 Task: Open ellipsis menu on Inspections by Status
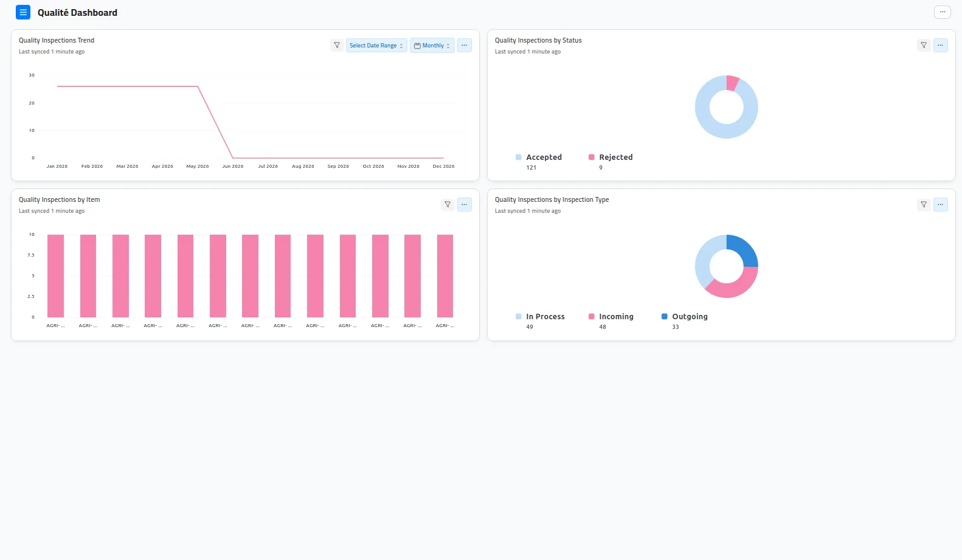tap(940, 46)
